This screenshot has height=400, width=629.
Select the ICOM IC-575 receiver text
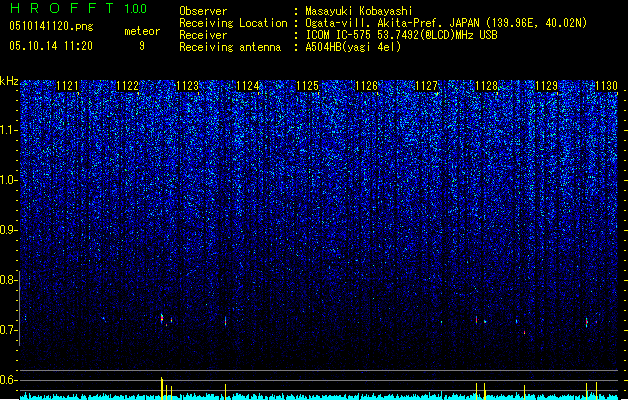pyautogui.click(x=401, y=35)
